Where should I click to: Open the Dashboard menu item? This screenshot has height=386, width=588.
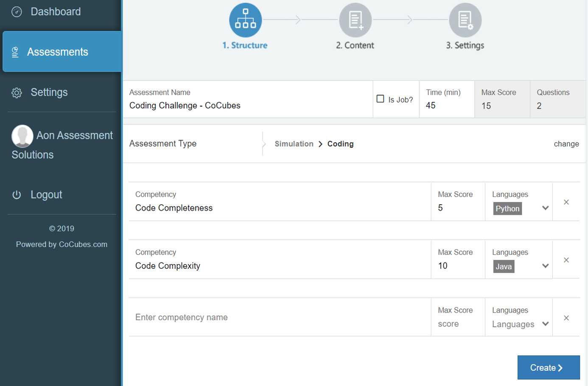[x=56, y=12]
